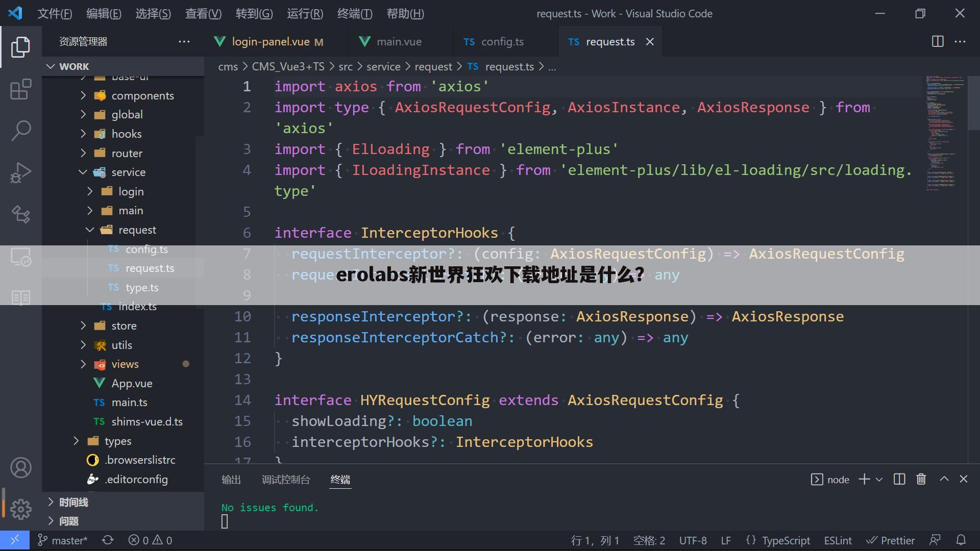980x551 pixels.
Task: Split the terminal panel
Action: [899, 479]
